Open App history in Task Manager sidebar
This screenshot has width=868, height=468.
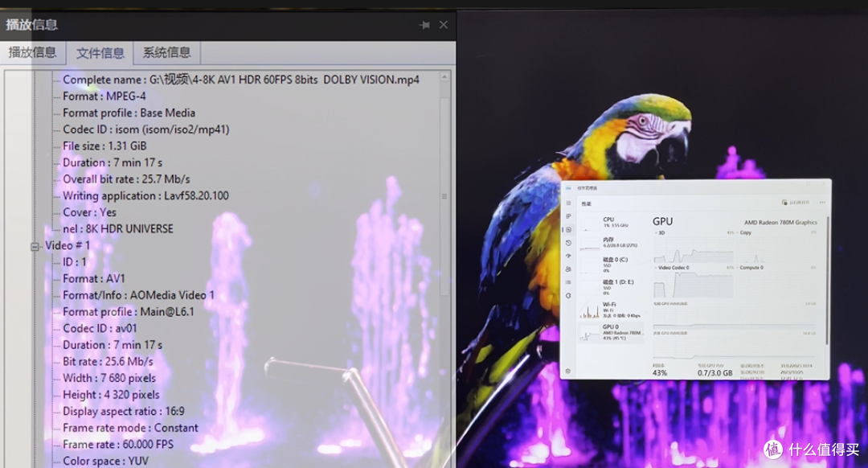pos(568,243)
